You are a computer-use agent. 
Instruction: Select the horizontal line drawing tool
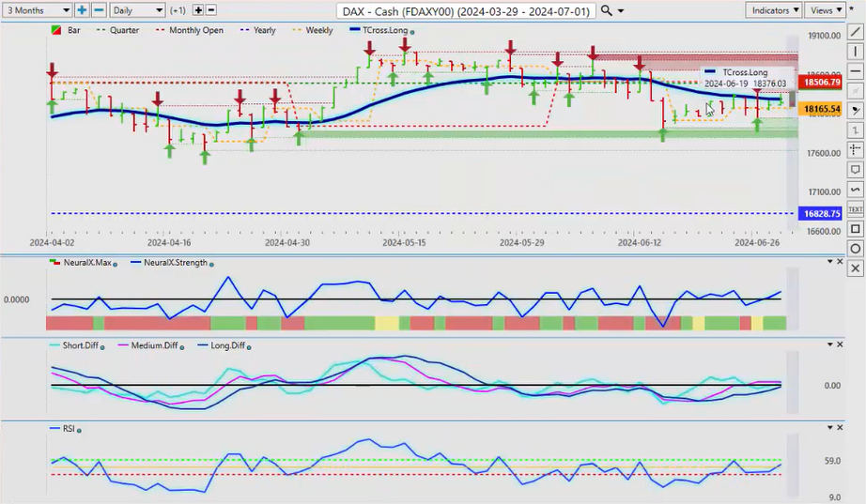[856, 71]
